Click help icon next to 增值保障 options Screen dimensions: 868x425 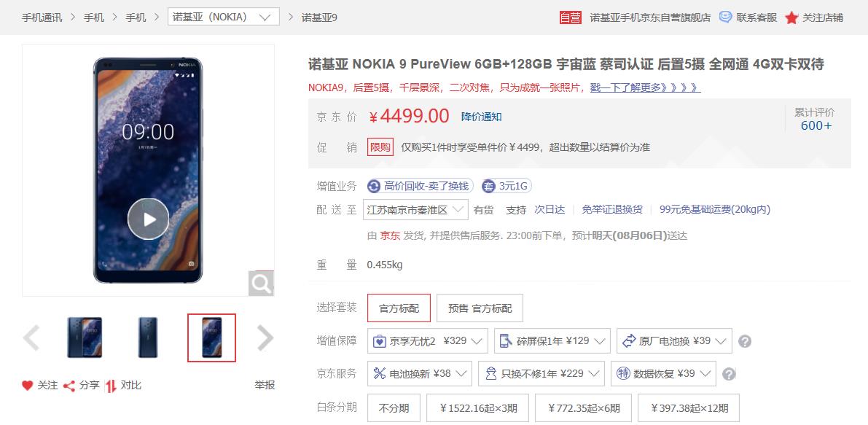pos(745,341)
